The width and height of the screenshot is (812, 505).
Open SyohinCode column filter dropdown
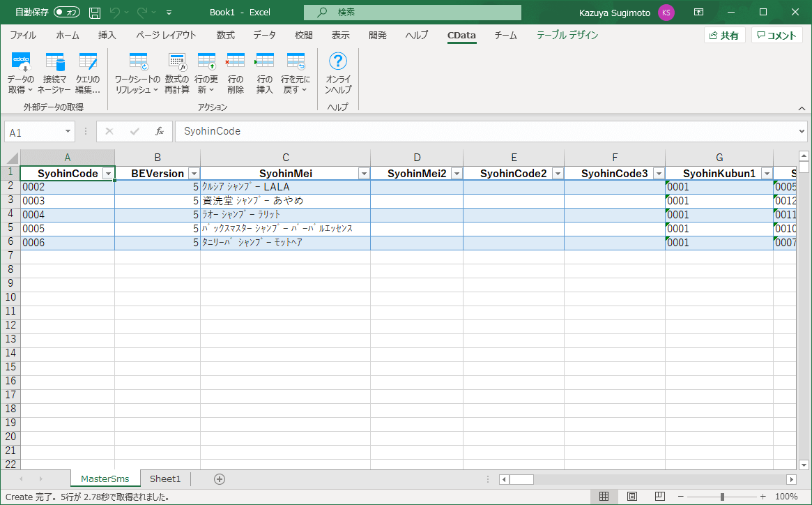coord(108,174)
